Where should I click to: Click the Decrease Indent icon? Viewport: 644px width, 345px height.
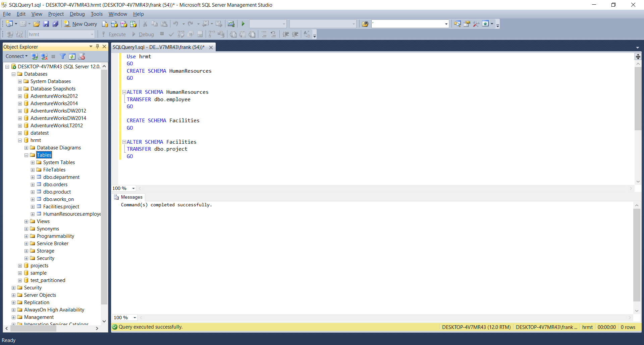[x=286, y=34]
